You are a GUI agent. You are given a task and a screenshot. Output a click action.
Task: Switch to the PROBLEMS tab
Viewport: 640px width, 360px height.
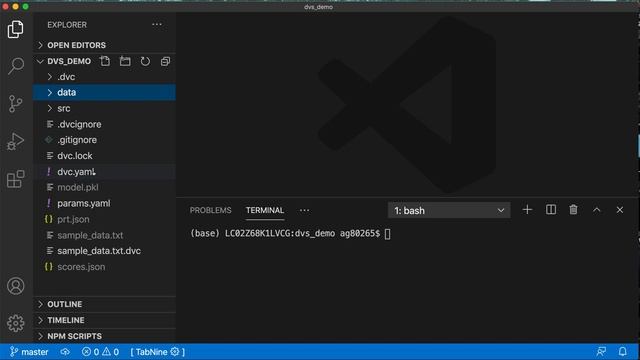click(x=210, y=210)
